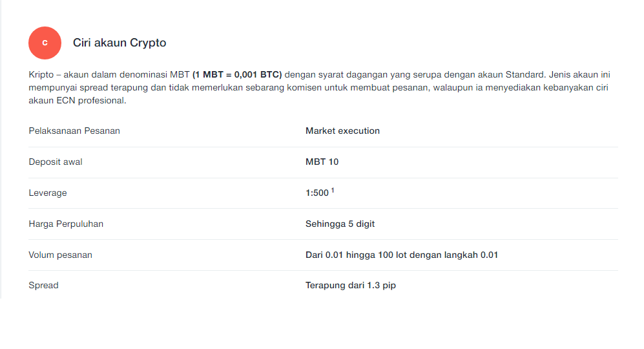Click the red Crypto account circle icon

[x=45, y=43]
